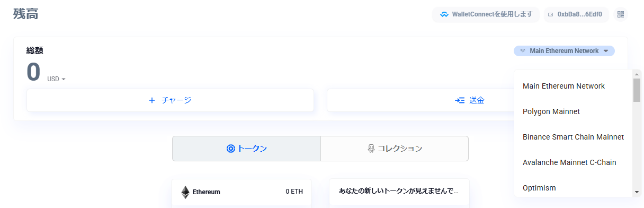Open the USD currency dropdown

coord(56,79)
